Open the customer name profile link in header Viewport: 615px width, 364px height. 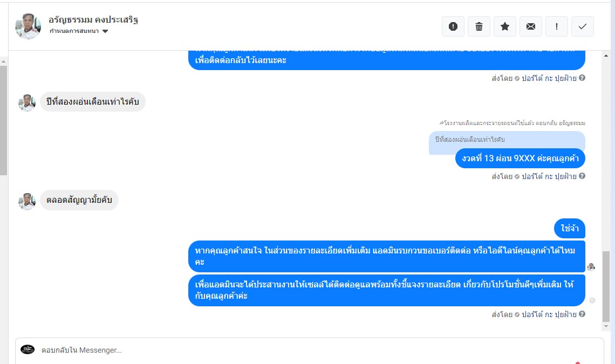(x=93, y=20)
